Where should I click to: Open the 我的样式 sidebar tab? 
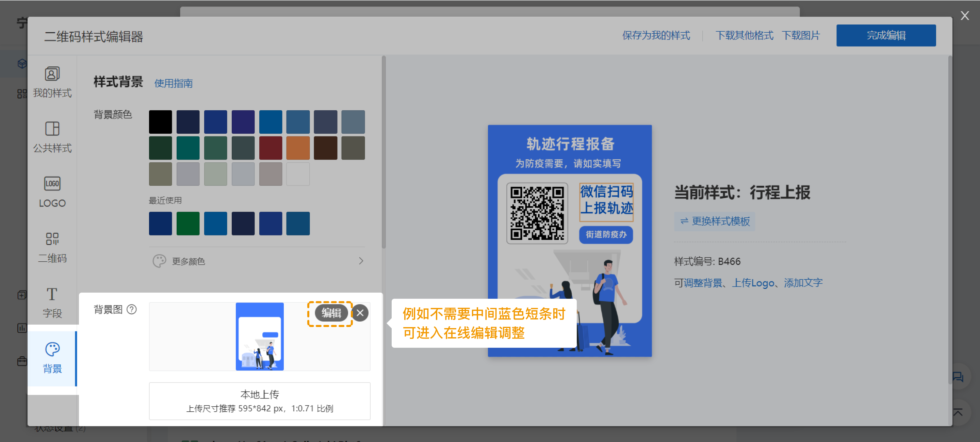52,82
